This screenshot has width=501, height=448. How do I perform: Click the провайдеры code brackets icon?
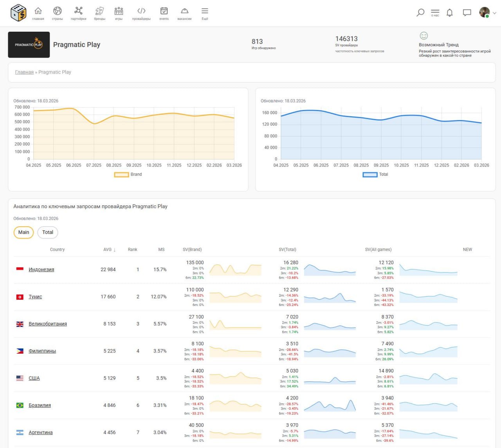coord(141,11)
